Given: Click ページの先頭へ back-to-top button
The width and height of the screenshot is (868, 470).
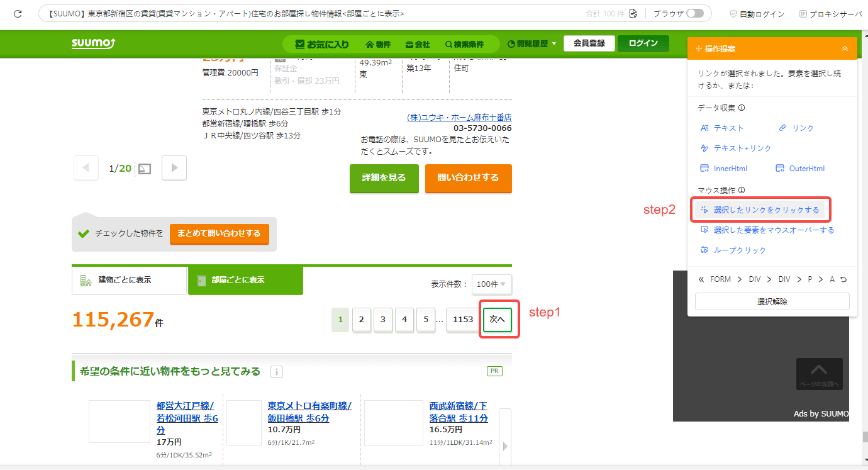Looking at the screenshot, I should (x=819, y=374).
